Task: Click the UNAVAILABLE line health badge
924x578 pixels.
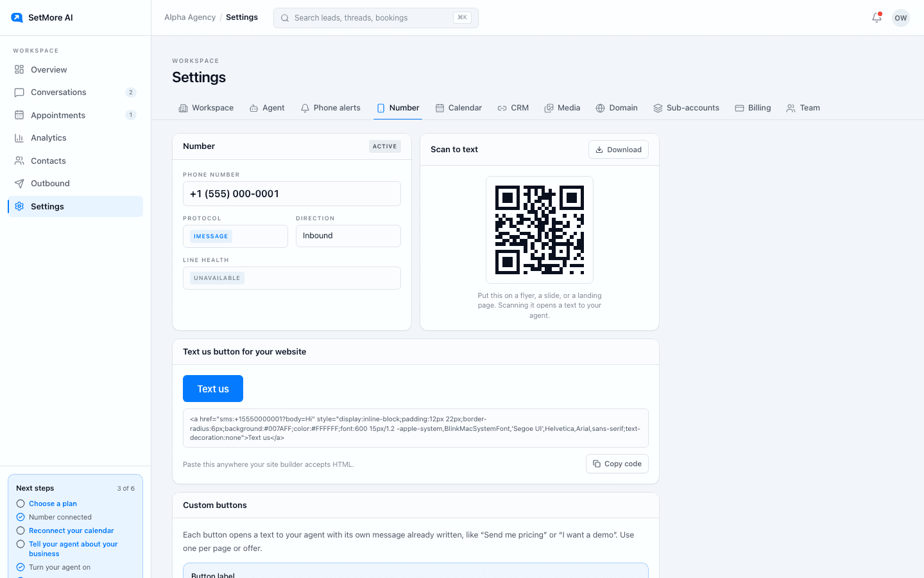Action: coord(217,278)
